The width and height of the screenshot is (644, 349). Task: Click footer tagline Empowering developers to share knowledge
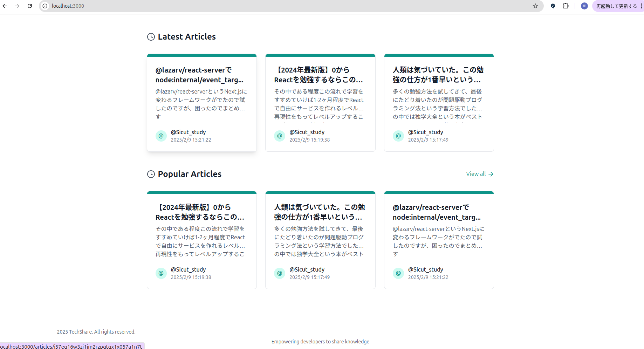click(x=320, y=342)
